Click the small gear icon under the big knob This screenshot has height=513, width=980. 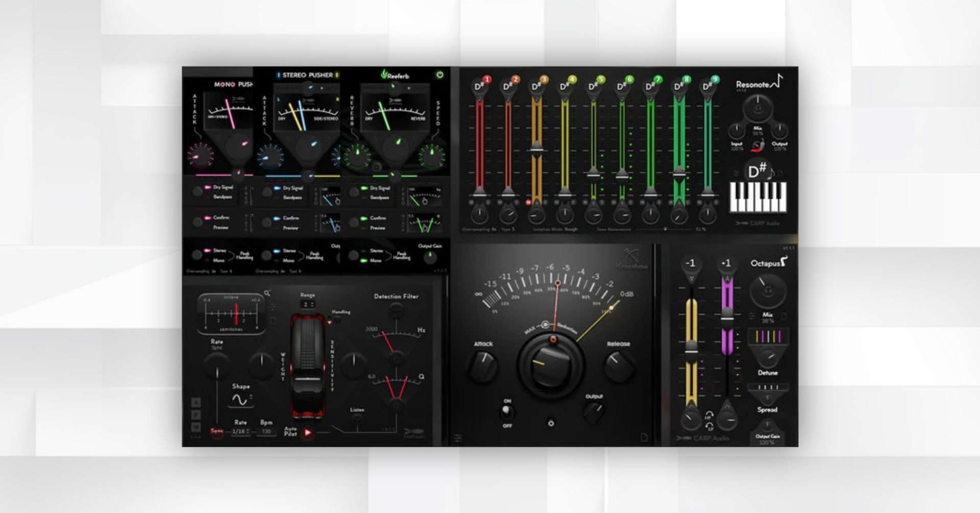click(551, 423)
